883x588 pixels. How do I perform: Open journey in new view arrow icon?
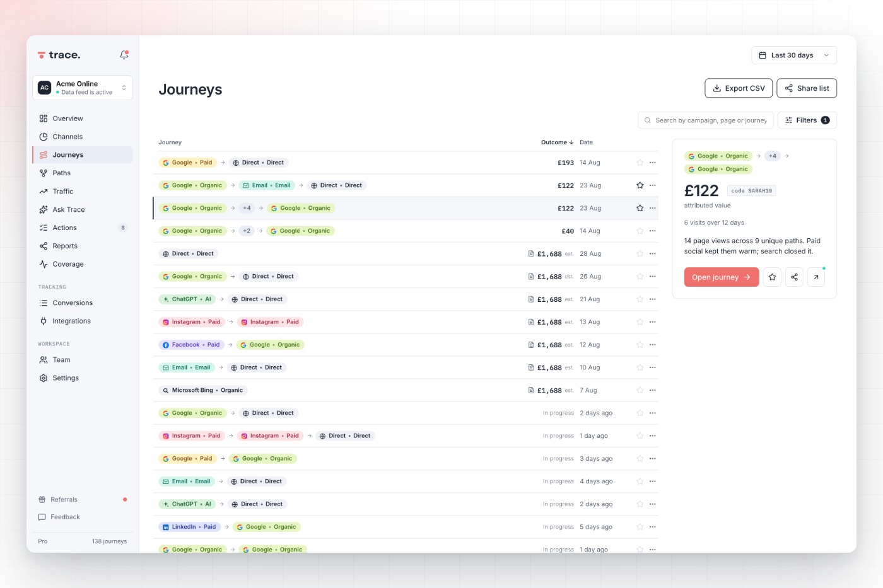(x=816, y=277)
